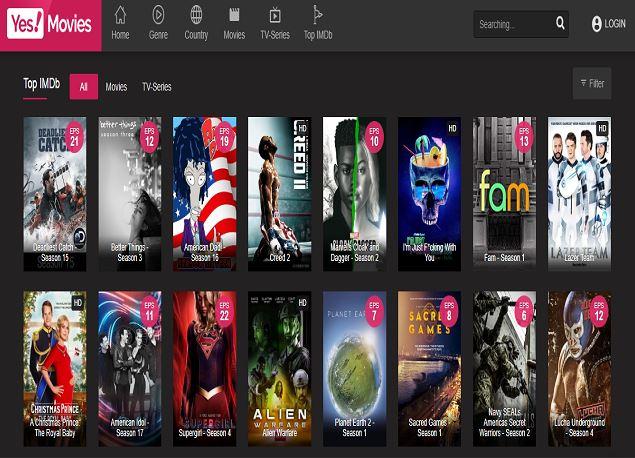The image size is (635, 458).
Task: Click EPS 19 badge on American Dad
Action: pyautogui.click(x=224, y=137)
